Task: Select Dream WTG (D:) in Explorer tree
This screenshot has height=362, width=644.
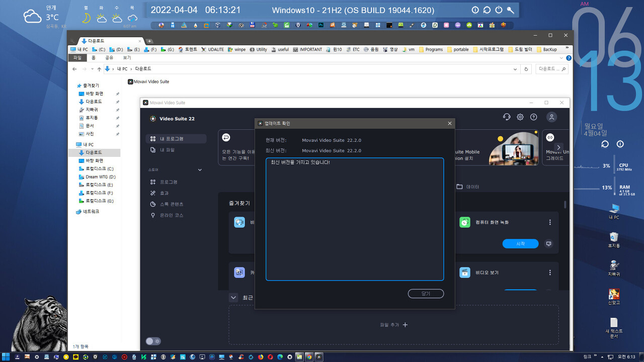Action: (x=97, y=176)
